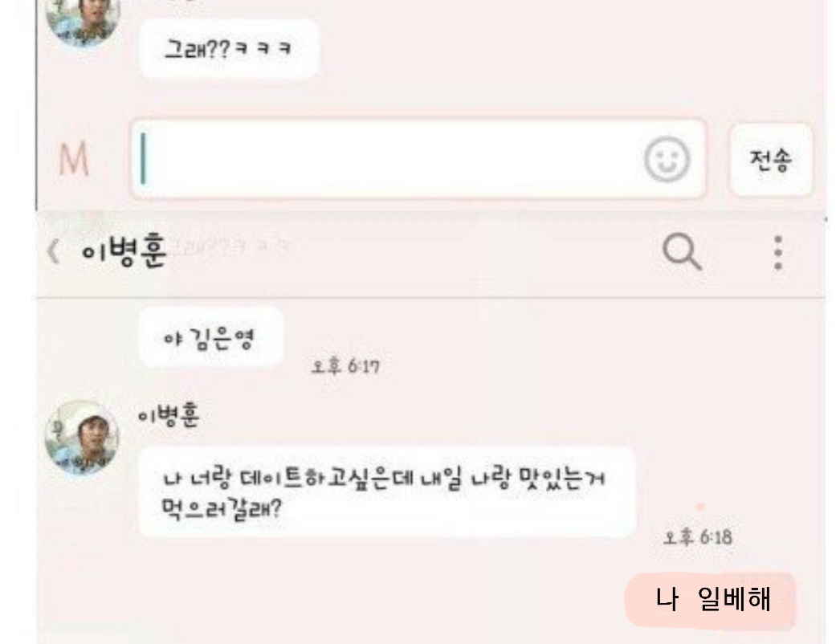Image resolution: width=836 pixels, height=644 pixels.
Task: Click the word 먹으러갈래? in long message
Action: click(222, 508)
